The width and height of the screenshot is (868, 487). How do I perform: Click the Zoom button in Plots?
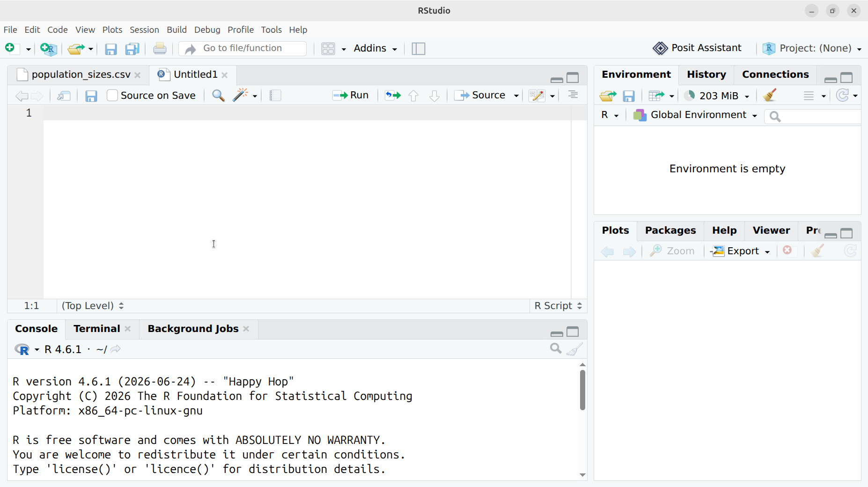(672, 251)
